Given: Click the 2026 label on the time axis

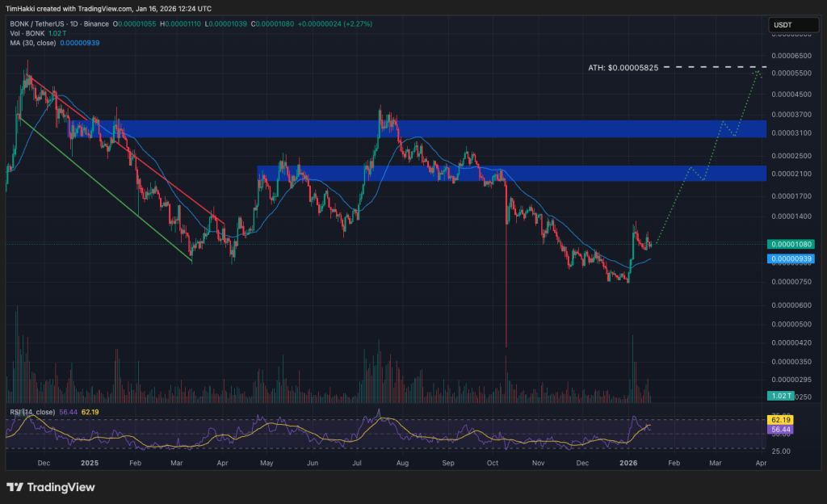Looking at the screenshot, I should [x=629, y=463].
